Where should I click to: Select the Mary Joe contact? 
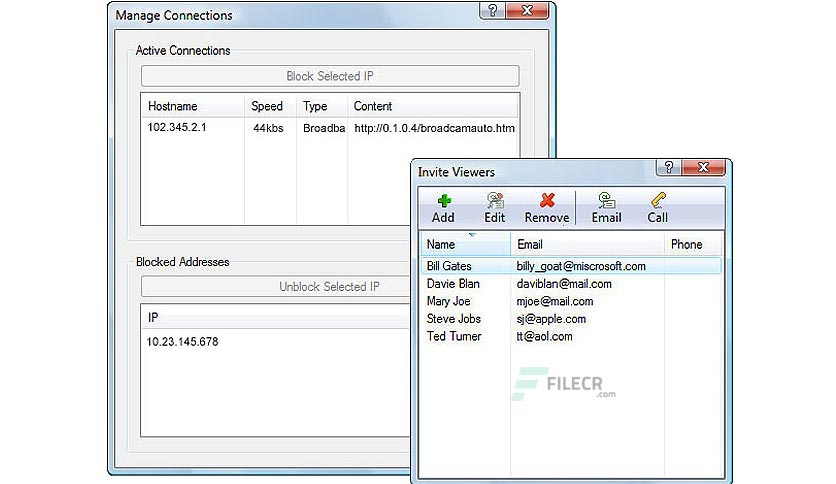tap(448, 301)
